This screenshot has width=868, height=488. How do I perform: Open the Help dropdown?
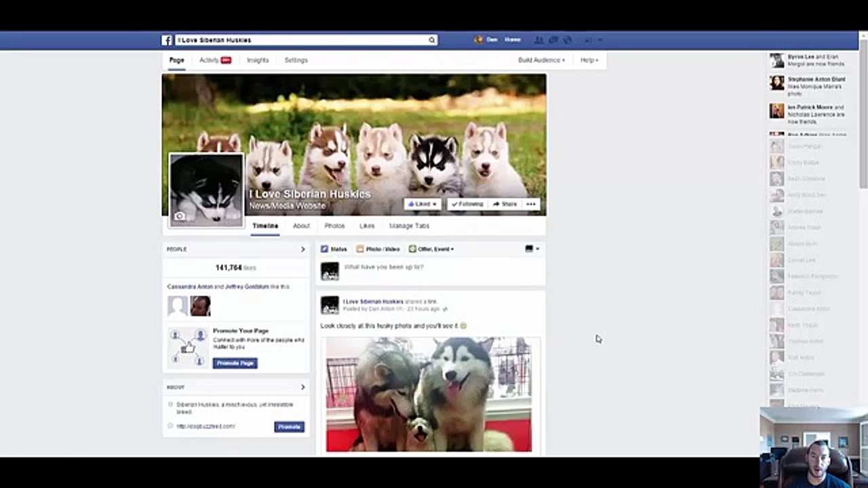tap(589, 60)
